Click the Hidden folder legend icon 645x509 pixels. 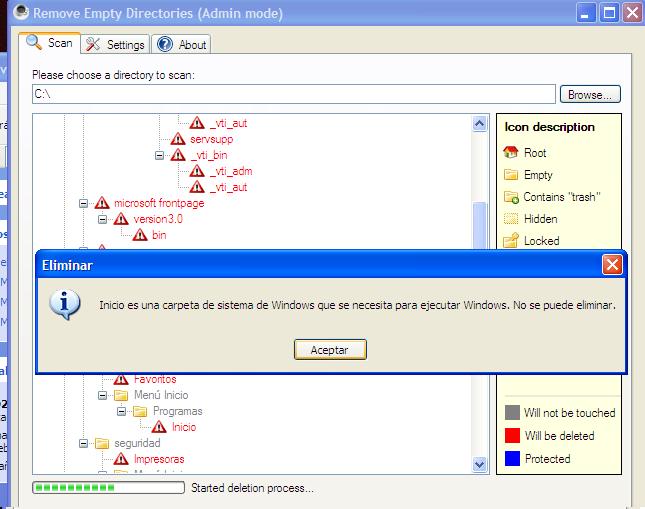(x=511, y=218)
